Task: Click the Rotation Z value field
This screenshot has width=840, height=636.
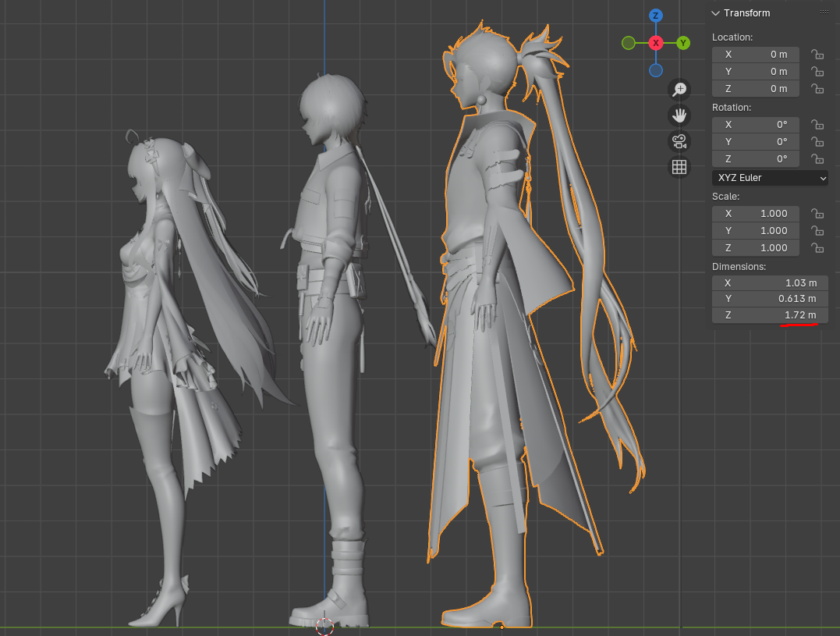Action: point(755,159)
